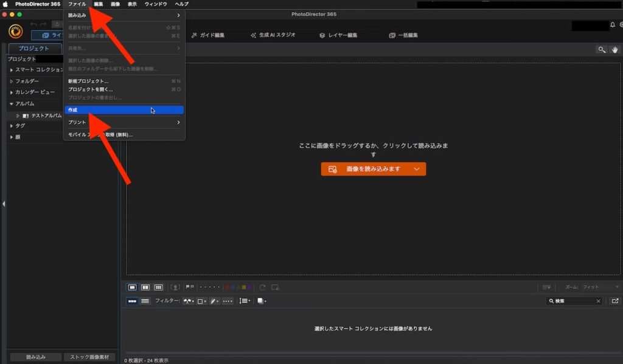
Task: Expand the フォルダー tree item
Action: tap(12, 81)
